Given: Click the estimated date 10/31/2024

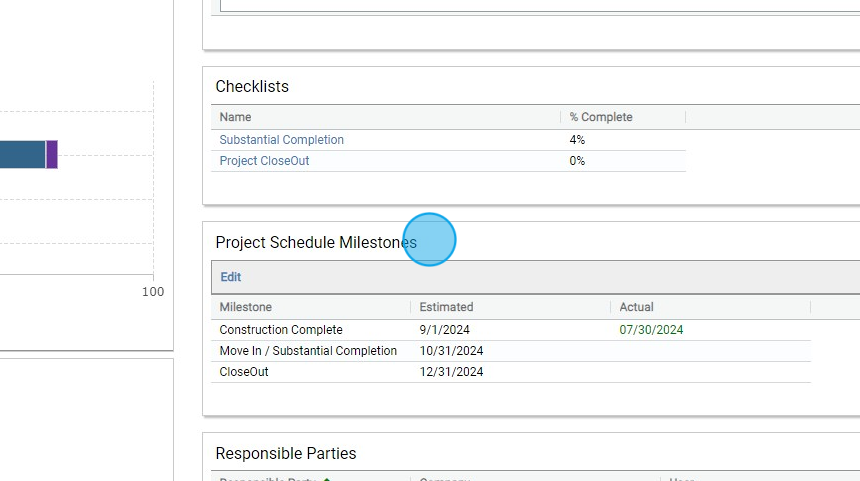Looking at the screenshot, I should point(451,351).
